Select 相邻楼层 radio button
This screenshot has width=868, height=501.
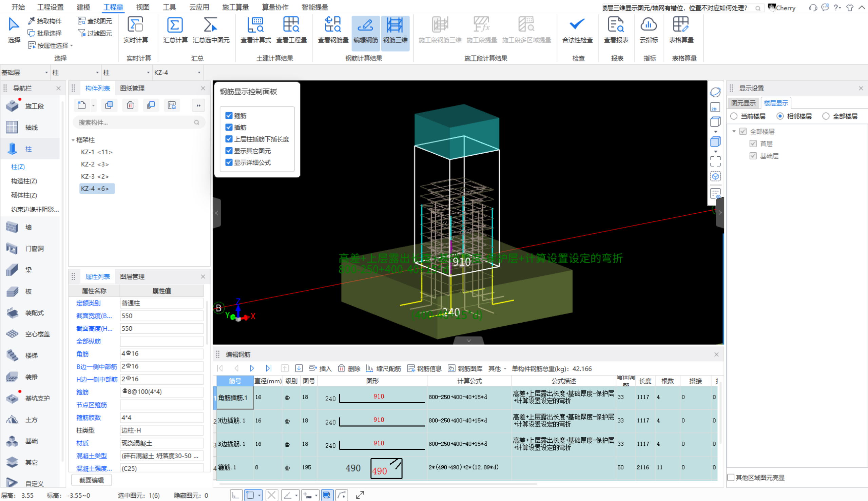[780, 116]
